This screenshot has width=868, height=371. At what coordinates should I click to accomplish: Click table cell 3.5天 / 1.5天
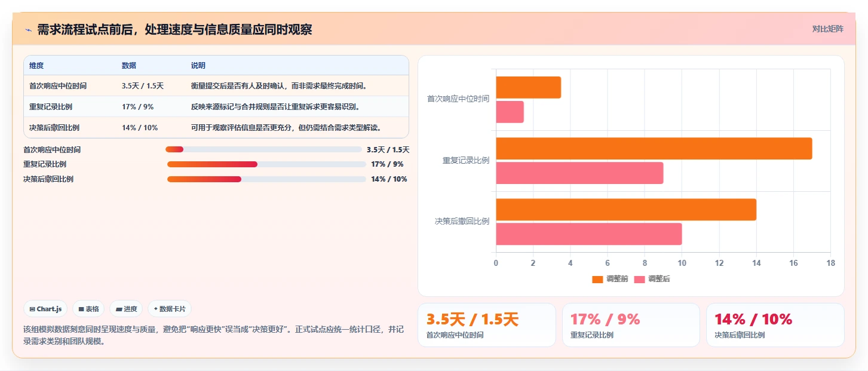pos(143,85)
